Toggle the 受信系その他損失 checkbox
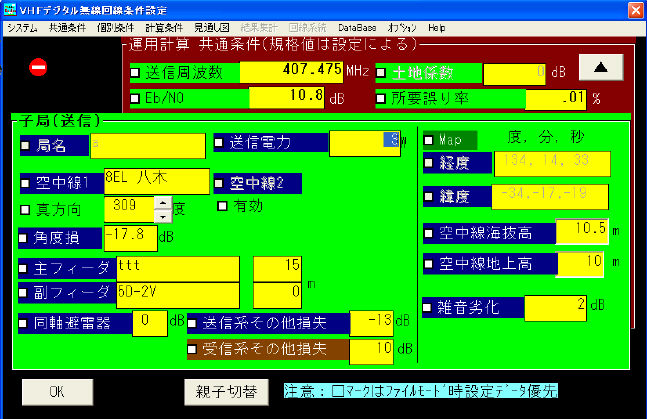The image size is (647, 419). click(194, 349)
